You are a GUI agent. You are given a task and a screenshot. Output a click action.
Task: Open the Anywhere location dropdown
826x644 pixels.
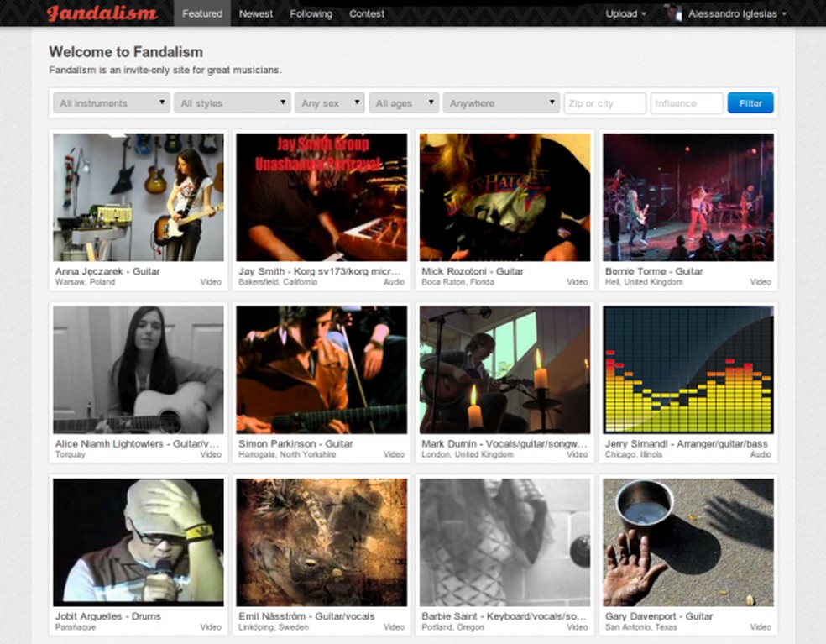[x=501, y=102]
